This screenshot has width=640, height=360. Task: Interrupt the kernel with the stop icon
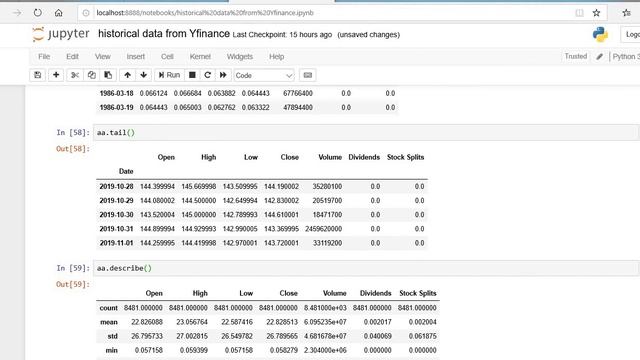(192, 75)
